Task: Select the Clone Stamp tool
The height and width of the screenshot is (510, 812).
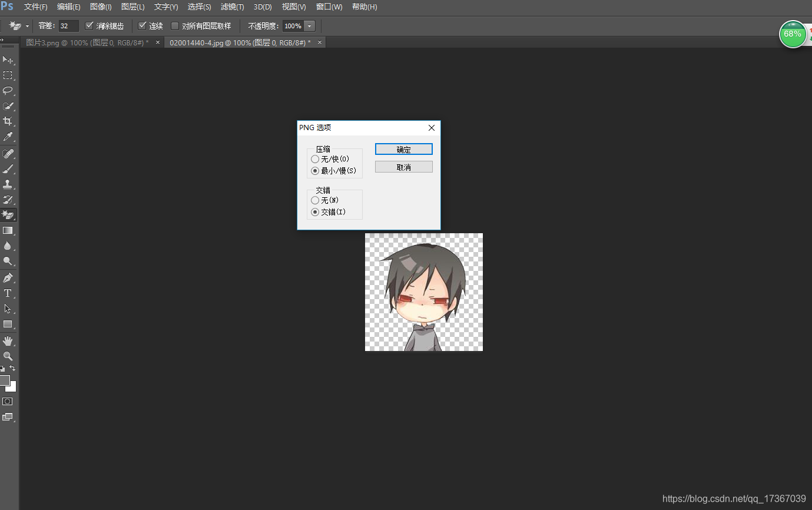Action: (8, 184)
